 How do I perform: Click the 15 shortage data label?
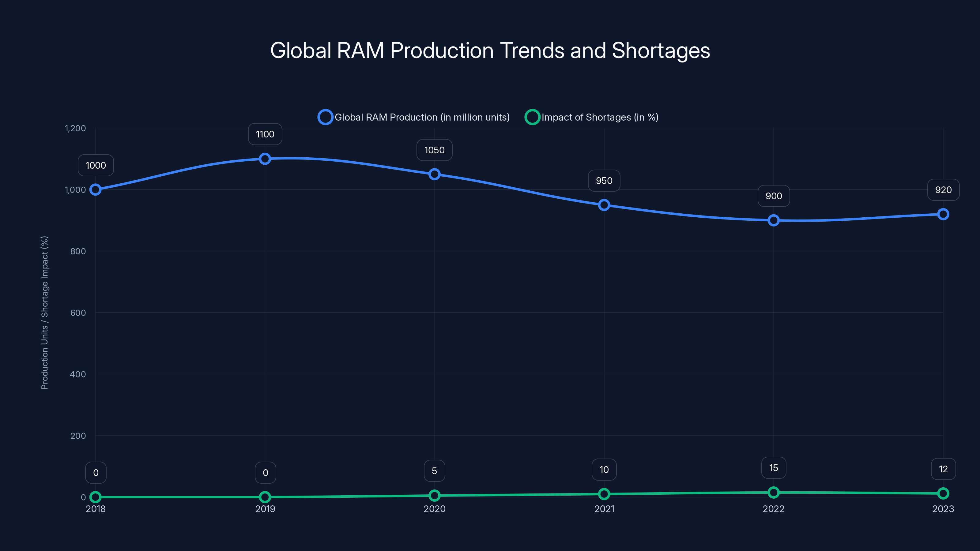pos(774,468)
